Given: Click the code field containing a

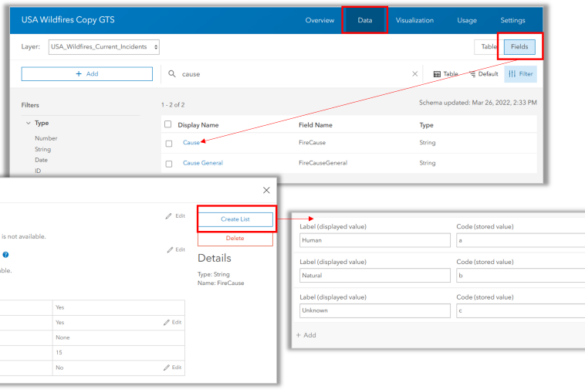Looking at the screenshot, I should pyautogui.click(x=520, y=240).
